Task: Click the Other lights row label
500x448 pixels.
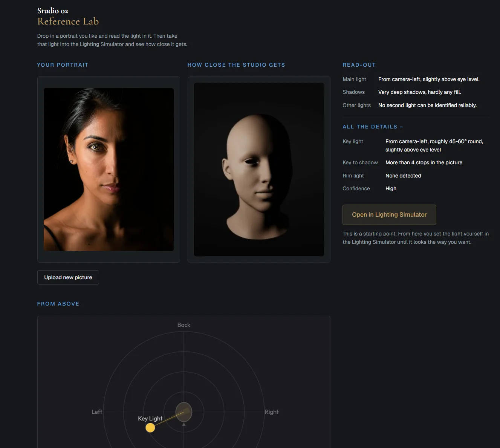Action: 356,105
